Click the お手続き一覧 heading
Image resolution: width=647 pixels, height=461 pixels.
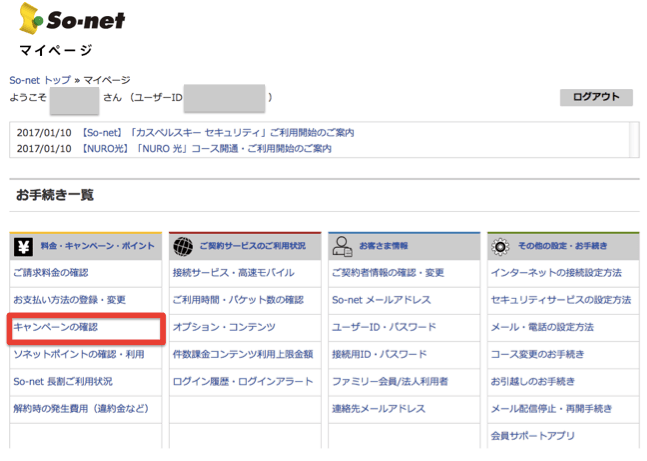pos(55,195)
